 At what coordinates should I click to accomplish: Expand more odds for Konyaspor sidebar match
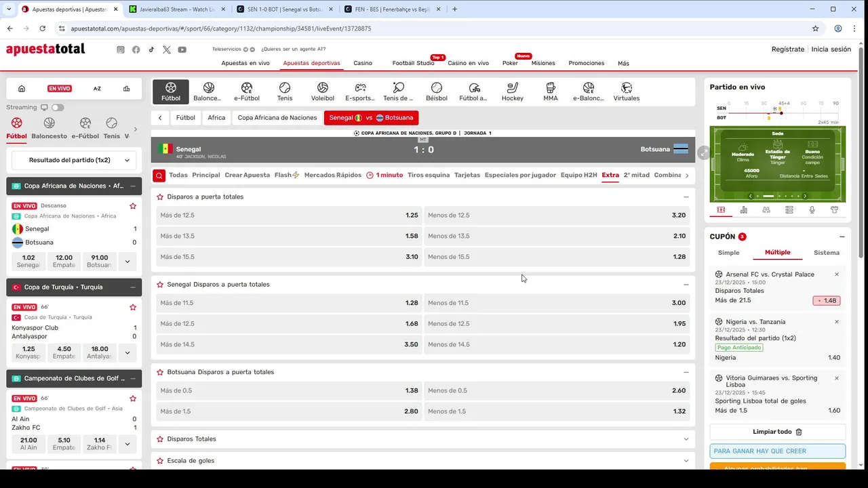coord(127,352)
